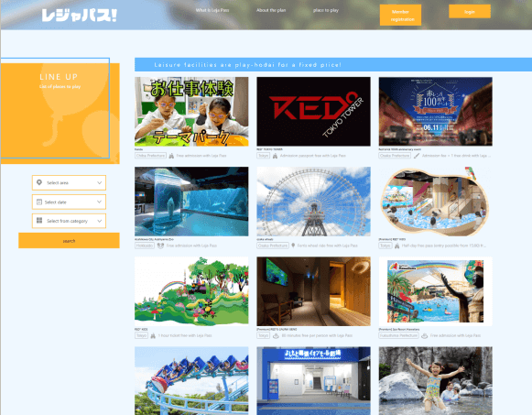Click Tokyo tag beside '1 hour ticket free' text
This screenshot has width=532, height=415.
coord(141,335)
